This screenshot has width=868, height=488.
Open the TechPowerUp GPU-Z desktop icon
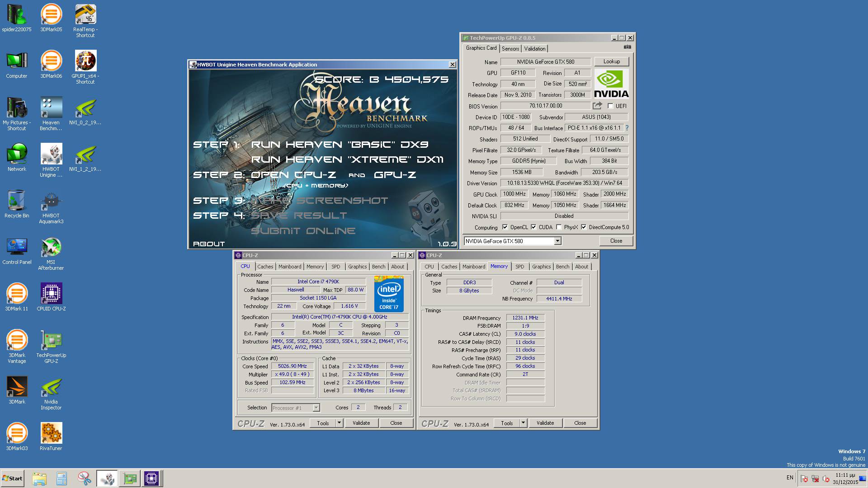point(51,347)
